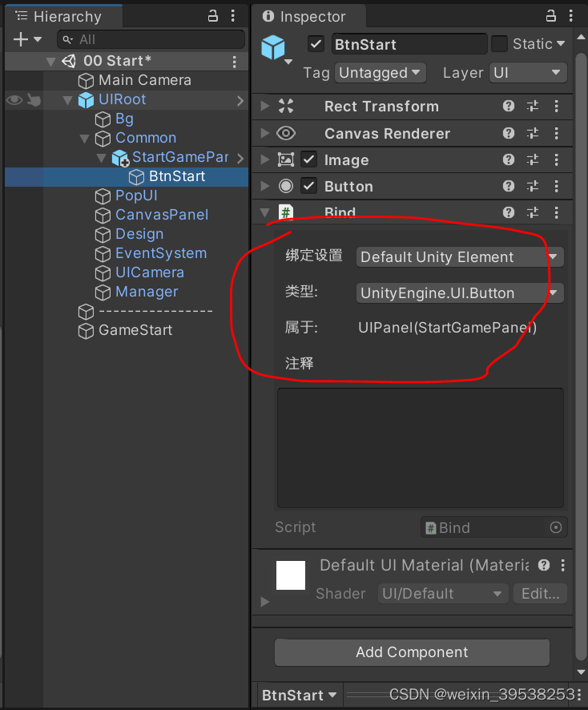Screen dimensions: 588x710
Task: Open Rect Transform help reference
Action: coord(509,106)
